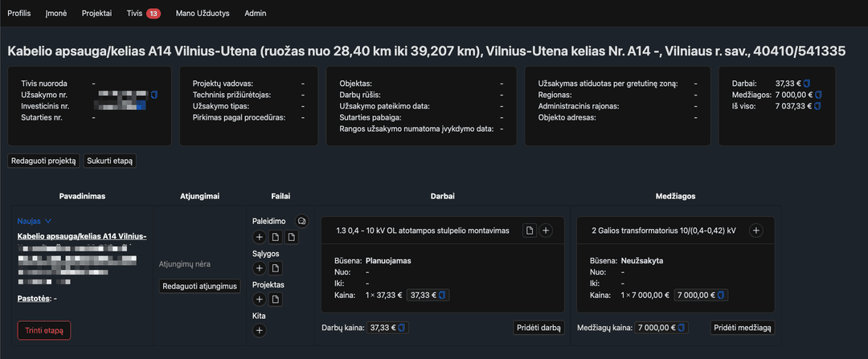Click the Tivis nuoroda label
This screenshot has height=359, width=868.
tap(44, 84)
